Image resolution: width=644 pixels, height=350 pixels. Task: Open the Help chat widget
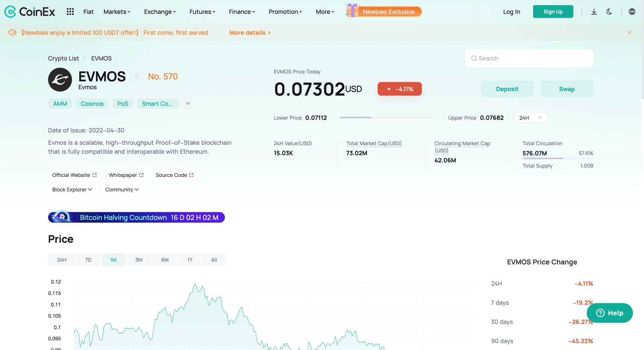point(609,313)
